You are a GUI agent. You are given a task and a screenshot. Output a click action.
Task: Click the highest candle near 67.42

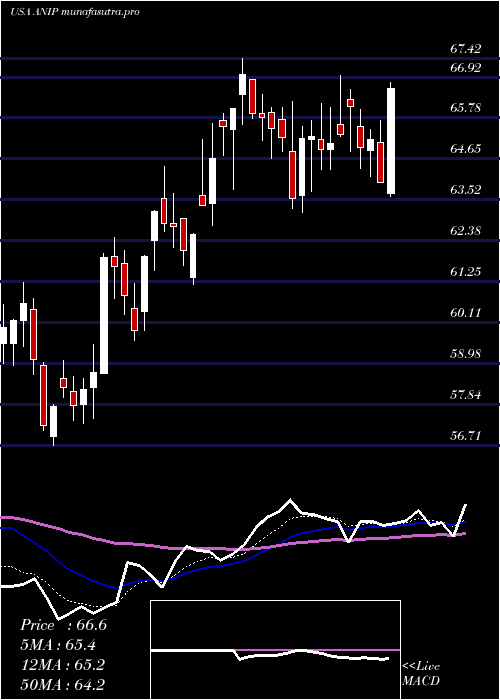pos(242,92)
